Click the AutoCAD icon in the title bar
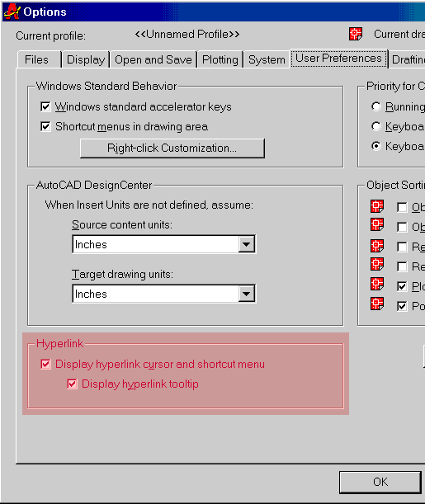Viewport: 425px width, 504px height. tap(12, 12)
